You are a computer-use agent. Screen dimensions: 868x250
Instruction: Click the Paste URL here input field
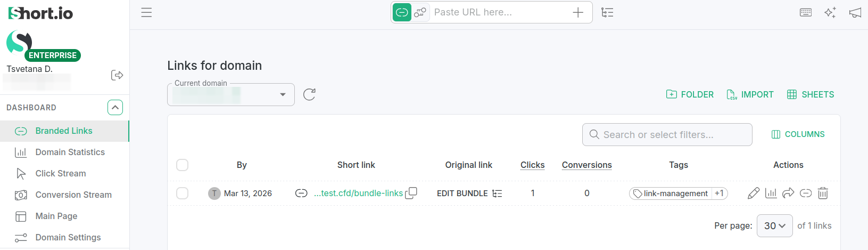[x=499, y=12]
